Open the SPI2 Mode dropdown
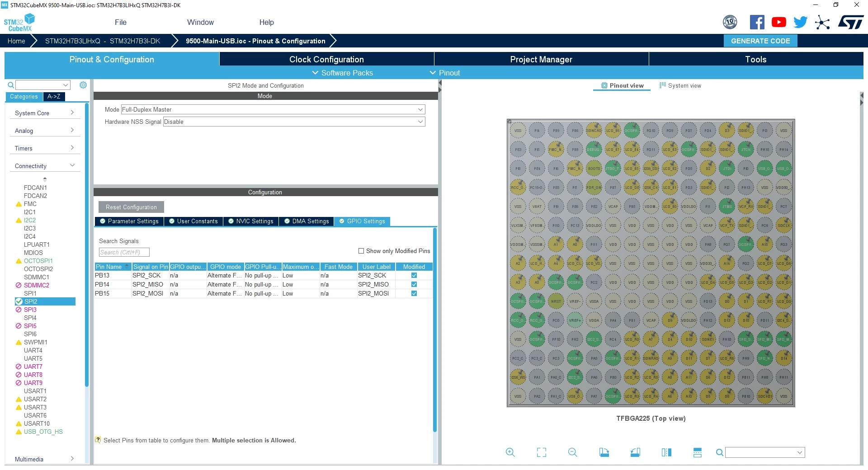The height and width of the screenshot is (470, 868). [273, 109]
